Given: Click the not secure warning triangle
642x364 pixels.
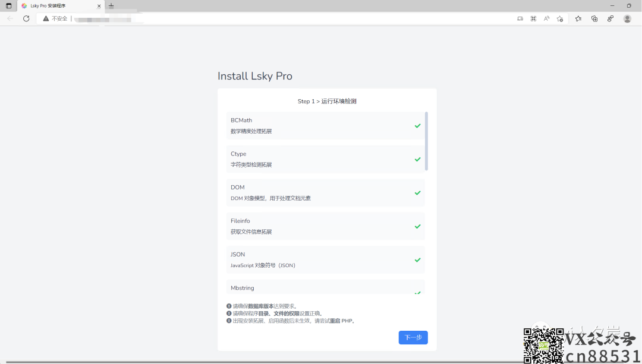Looking at the screenshot, I should [46, 18].
